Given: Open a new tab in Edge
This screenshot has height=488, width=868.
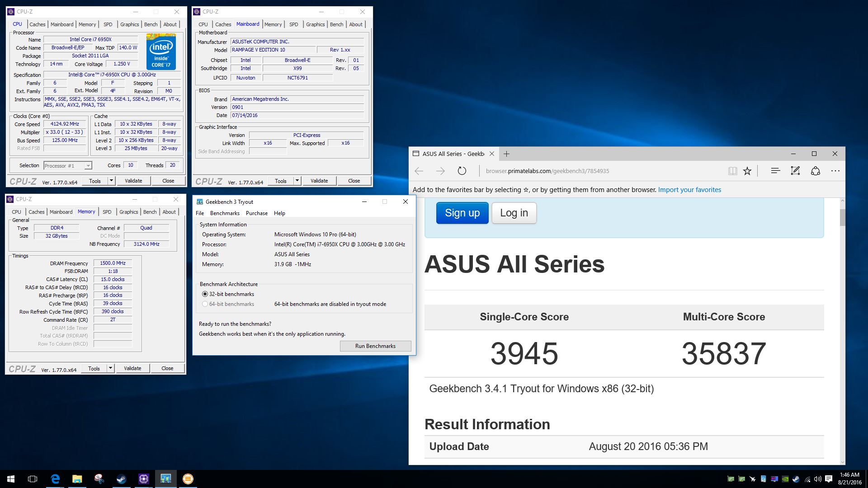Looking at the screenshot, I should [x=507, y=154].
